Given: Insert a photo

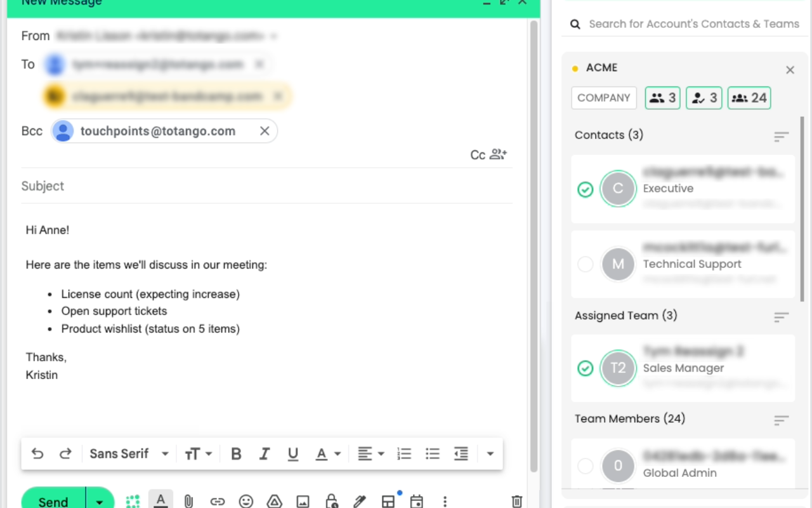Looking at the screenshot, I should pyautogui.click(x=303, y=501).
